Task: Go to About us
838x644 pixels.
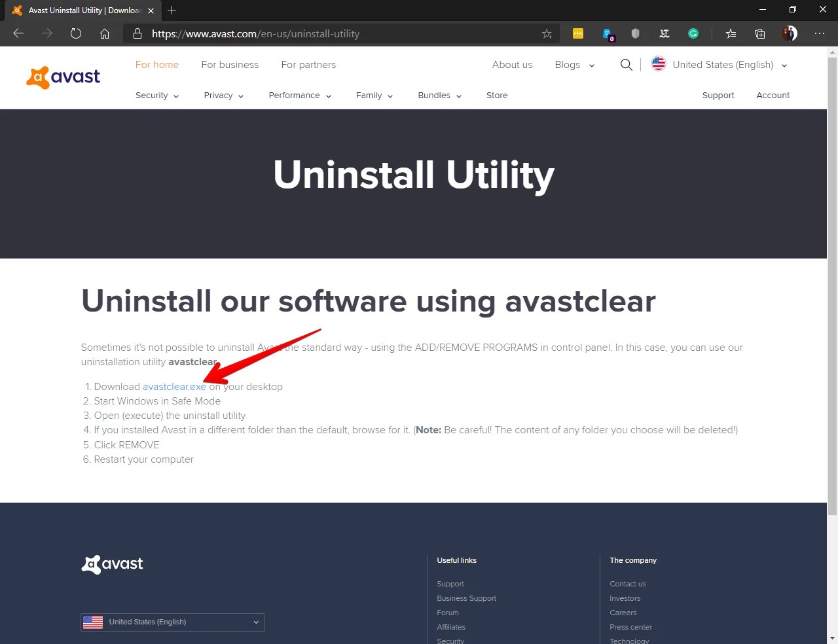Action: click(x=513, y=65)
